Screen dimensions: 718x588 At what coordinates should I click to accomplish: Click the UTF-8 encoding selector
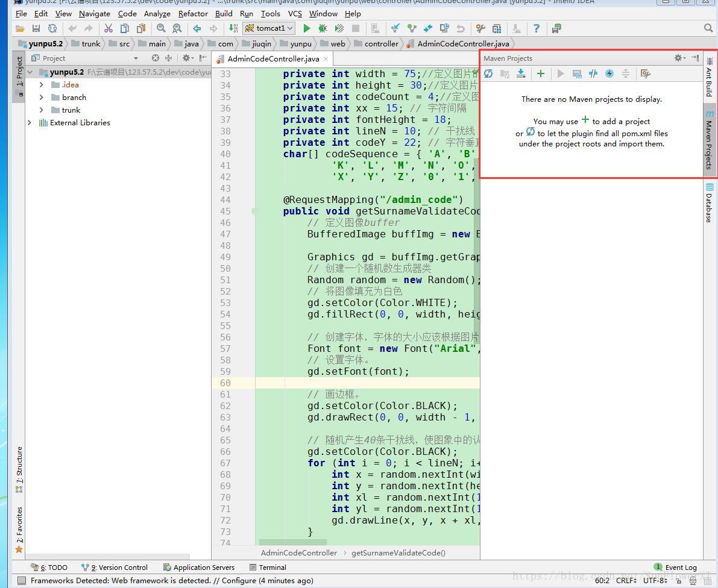point(655,581)
